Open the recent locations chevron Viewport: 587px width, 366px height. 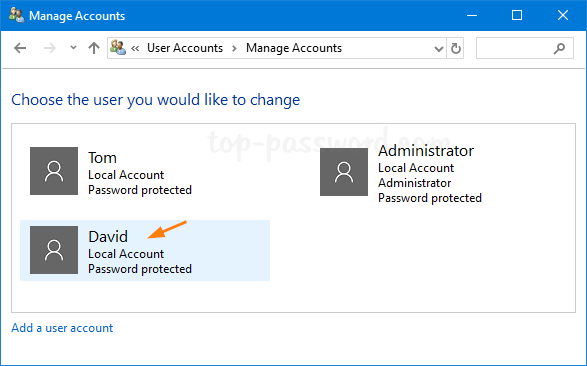coord(73,48)
